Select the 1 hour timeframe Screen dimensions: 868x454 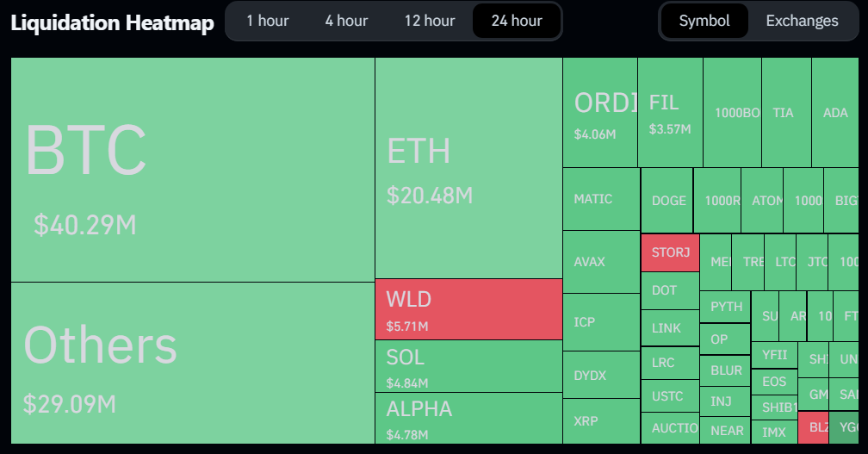(268, 21)
